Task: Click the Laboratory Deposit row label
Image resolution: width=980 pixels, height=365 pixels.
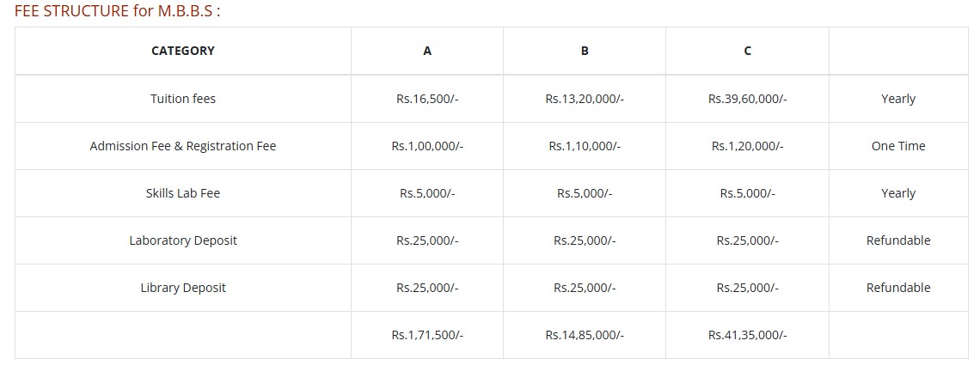Action: pos(183,240)
